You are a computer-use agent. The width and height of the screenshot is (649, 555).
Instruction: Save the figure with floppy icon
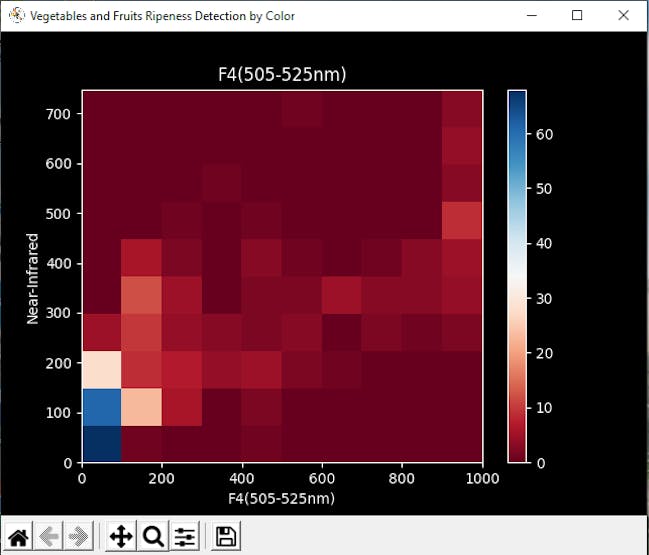coord(226,537)
